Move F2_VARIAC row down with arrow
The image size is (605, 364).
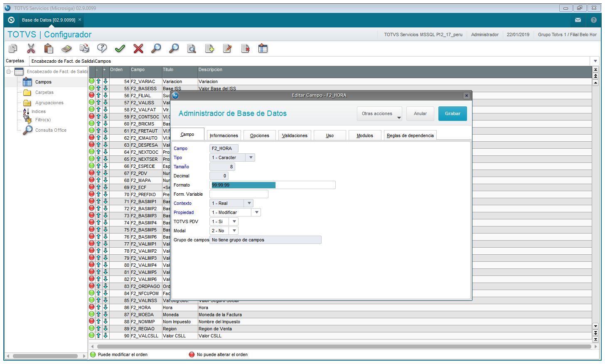(106, 81)
